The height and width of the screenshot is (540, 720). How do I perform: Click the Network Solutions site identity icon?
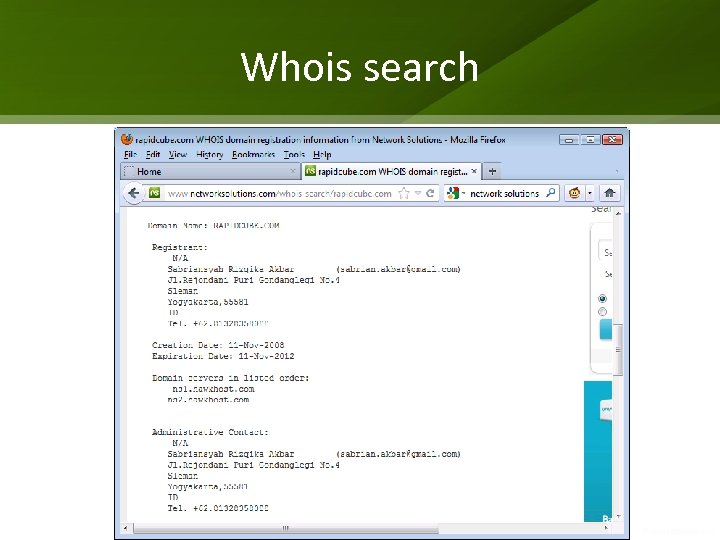pyautogui.click(x=154, y=193)
